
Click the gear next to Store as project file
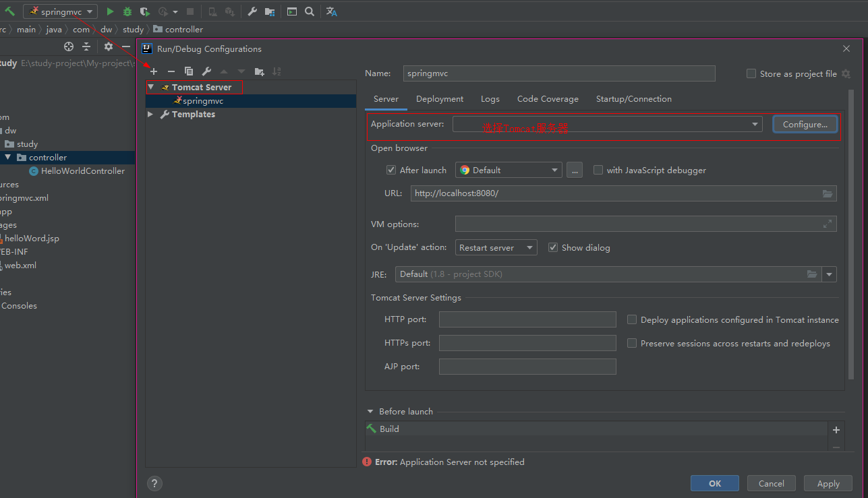coord(846,74)
